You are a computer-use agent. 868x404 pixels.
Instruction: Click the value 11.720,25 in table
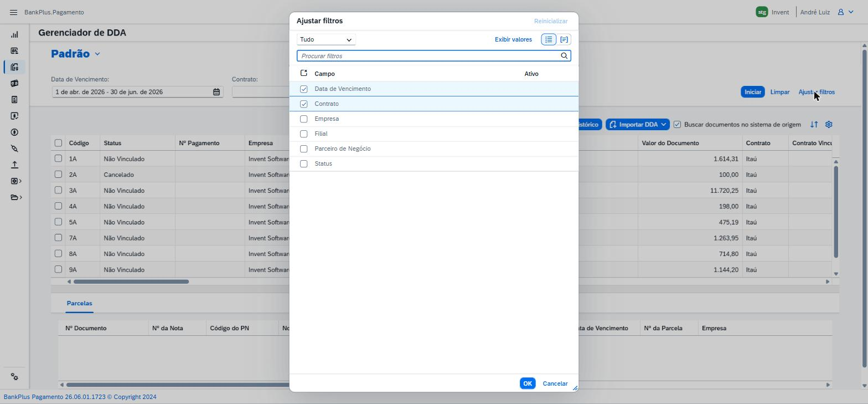(x=724, y=191)
